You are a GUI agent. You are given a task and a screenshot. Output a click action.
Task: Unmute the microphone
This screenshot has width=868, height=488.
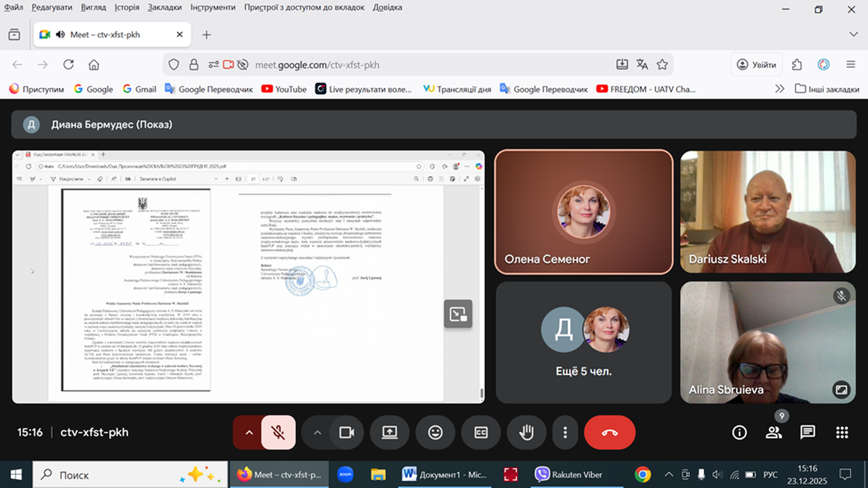tap(278, 432)
